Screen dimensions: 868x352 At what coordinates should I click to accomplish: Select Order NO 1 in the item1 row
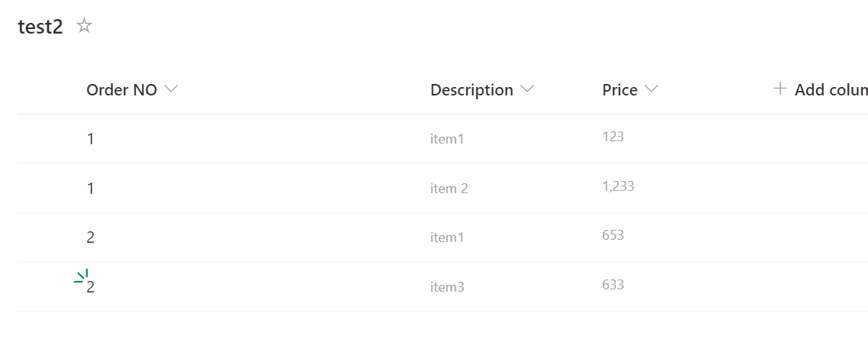coord(91,139)
